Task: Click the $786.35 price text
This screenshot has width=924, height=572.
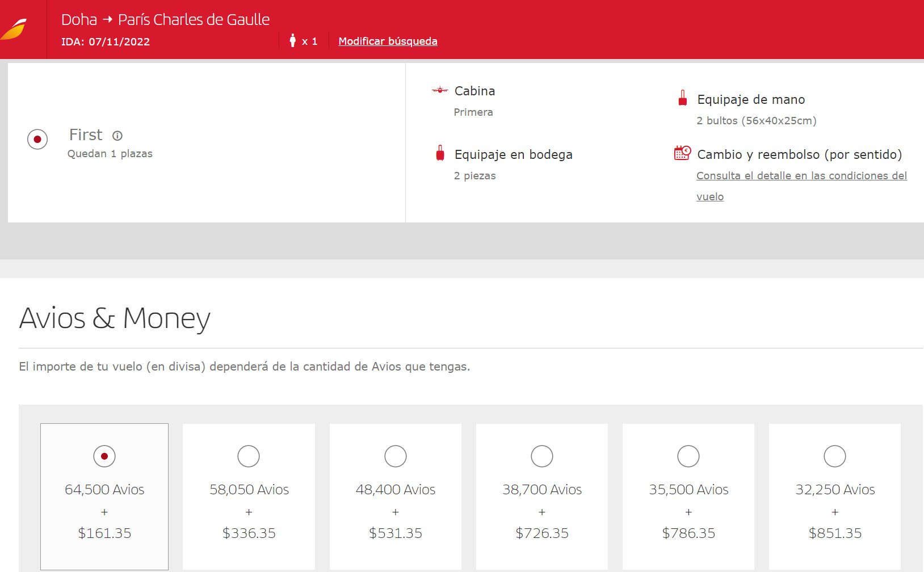Action: (688, 533)
